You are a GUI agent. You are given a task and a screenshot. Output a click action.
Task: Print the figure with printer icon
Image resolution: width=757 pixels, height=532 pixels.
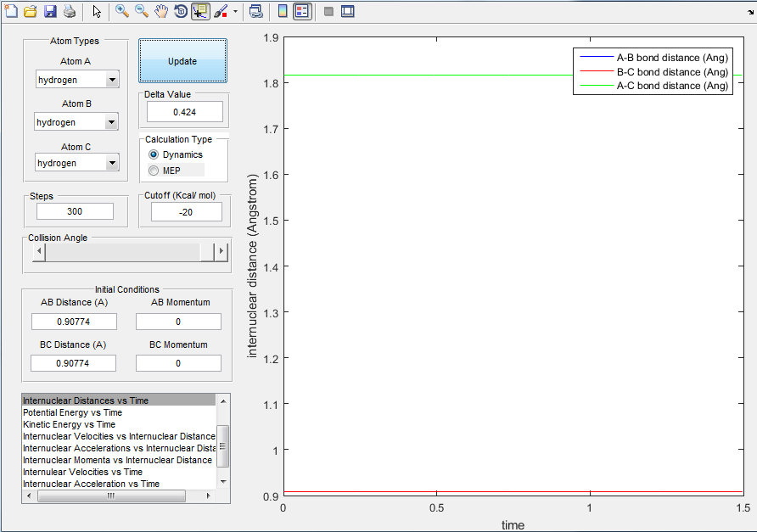click(70, 11)
